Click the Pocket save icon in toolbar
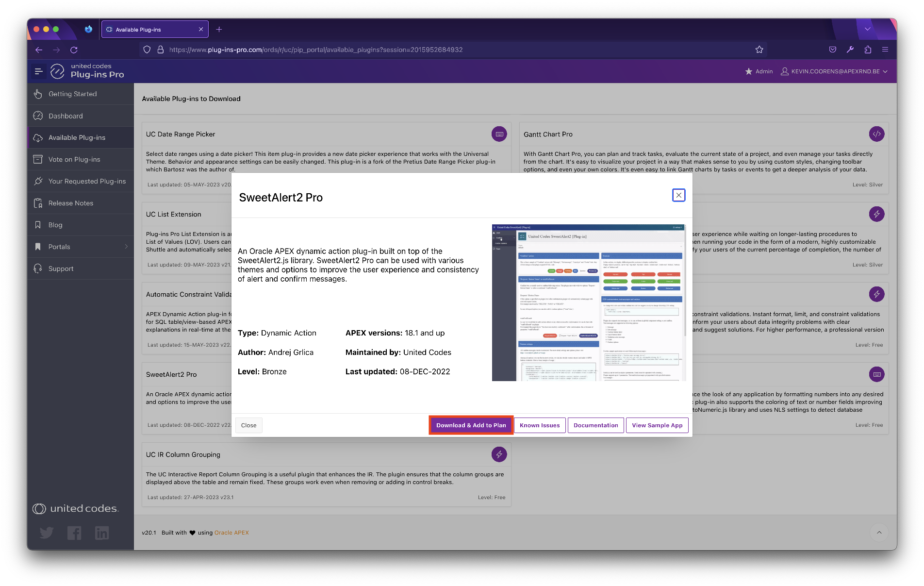The width and height of the screenshot is (924, 586). [833, 50]
